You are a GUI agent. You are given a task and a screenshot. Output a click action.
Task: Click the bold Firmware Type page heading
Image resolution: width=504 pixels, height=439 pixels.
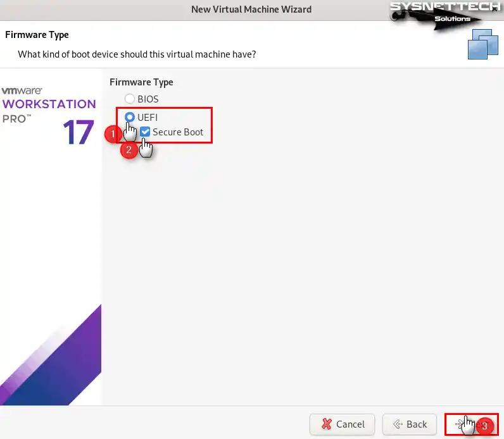point(37,35)
